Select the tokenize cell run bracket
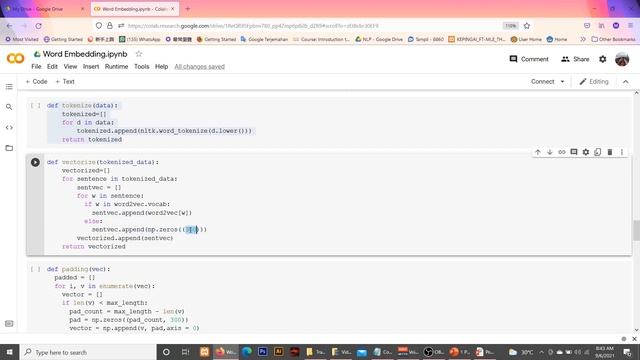Screen dimensions: 640x360 point(36,105)
